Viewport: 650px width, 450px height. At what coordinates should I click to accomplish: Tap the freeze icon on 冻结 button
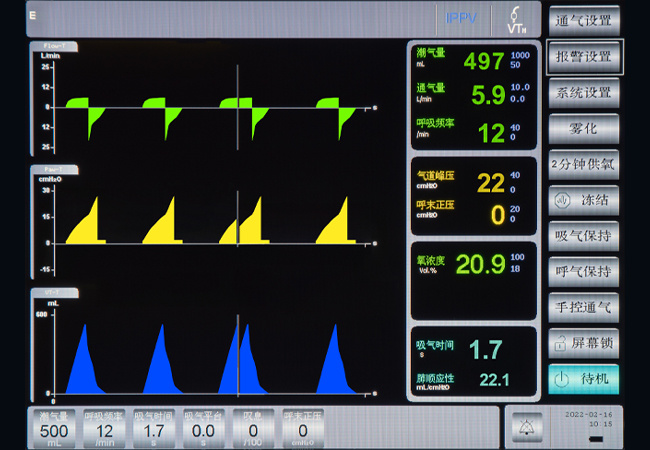tap(562, 199)
